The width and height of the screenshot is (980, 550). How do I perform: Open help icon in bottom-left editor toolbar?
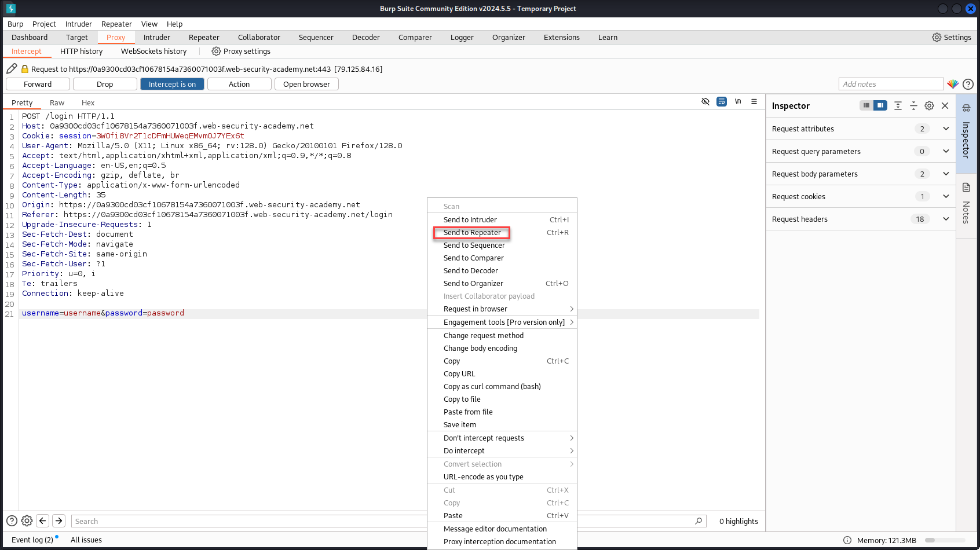(x=12, y=520)
